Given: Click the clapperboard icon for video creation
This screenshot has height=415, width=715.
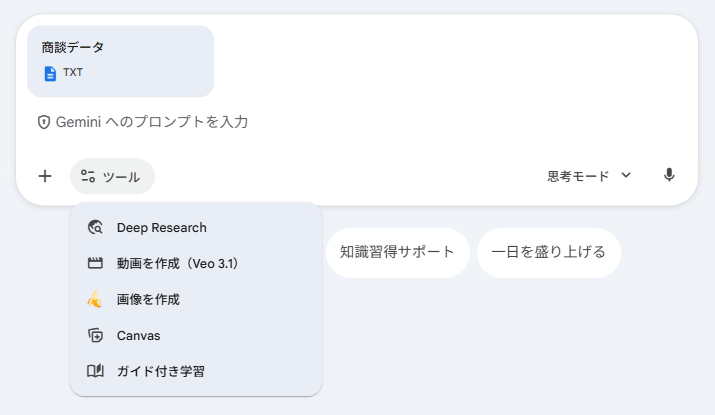Looking at the screenshot, I should tap(95, 263).
